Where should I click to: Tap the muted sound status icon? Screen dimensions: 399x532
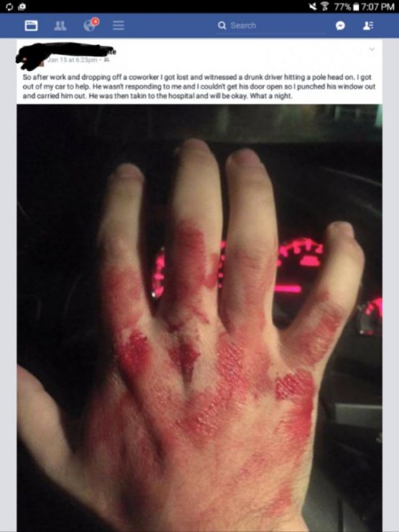click(313, 7)
